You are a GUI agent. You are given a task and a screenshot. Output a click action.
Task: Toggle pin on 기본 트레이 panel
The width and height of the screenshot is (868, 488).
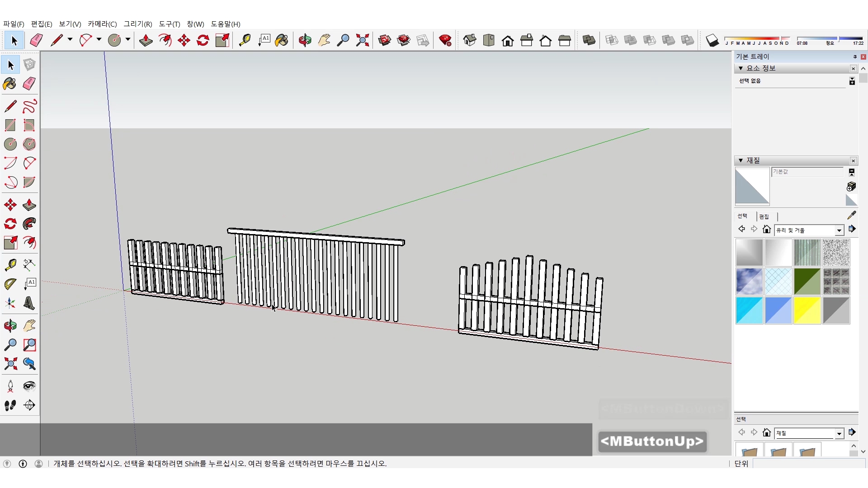854,56
